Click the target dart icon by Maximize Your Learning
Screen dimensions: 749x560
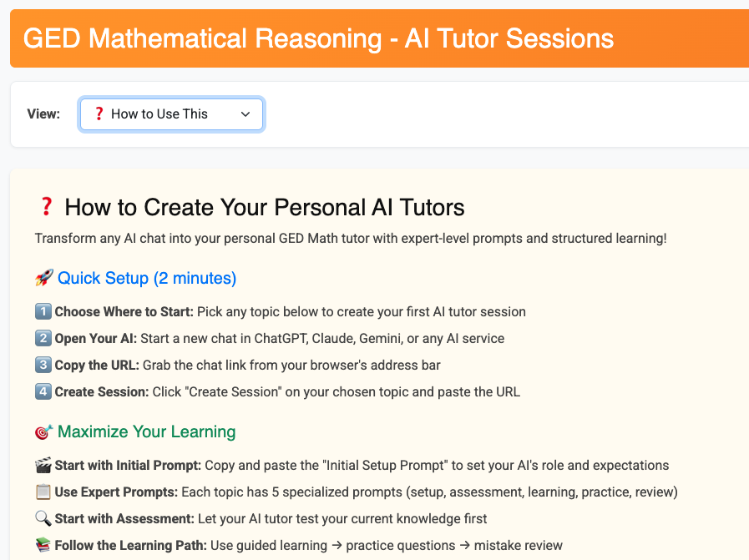point(44,432)
